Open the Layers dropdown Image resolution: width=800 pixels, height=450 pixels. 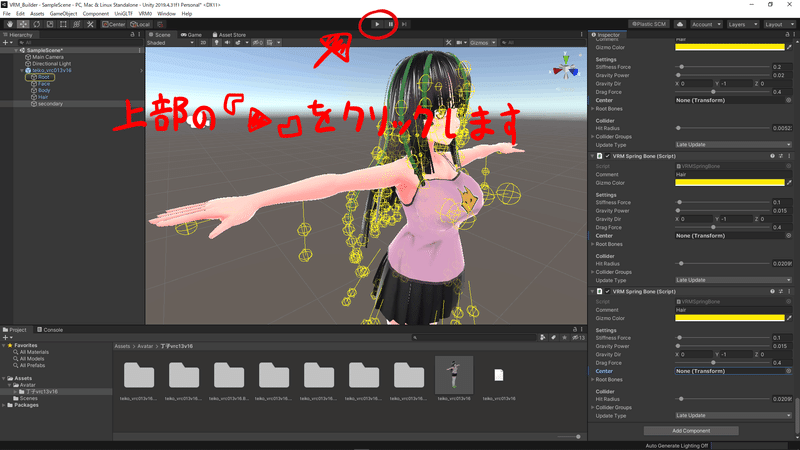tap(743, 24)
